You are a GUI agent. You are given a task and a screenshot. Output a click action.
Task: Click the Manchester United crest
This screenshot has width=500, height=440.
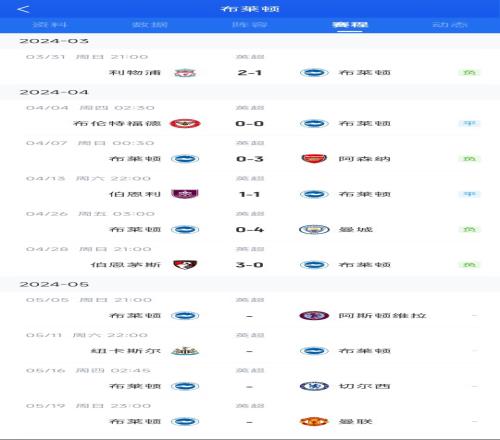coord(314,421)
